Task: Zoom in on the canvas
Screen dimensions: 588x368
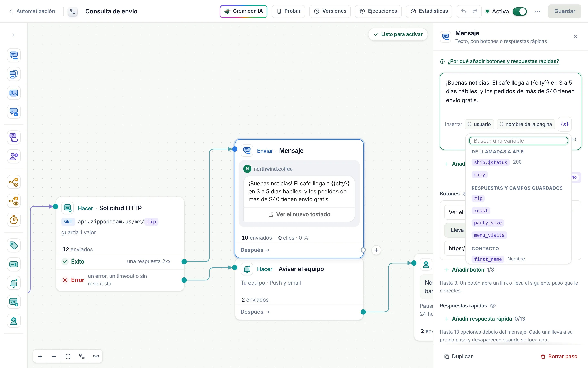Action: point(40,356)
